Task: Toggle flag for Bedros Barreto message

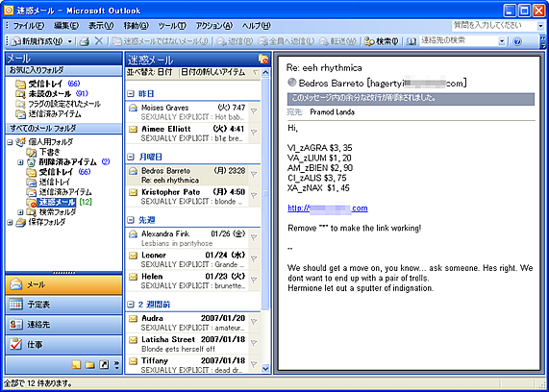Action: coord(254,174)
